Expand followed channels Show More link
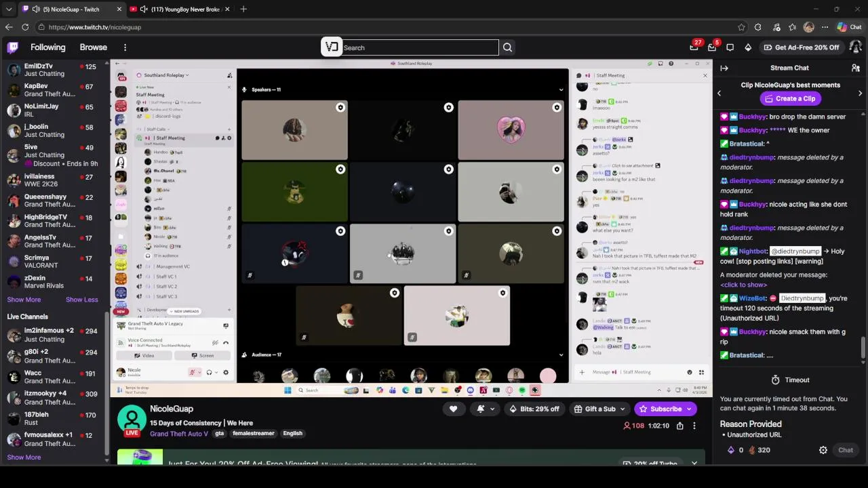Viewport: 868px width, 488px height. tap(24, 300)
